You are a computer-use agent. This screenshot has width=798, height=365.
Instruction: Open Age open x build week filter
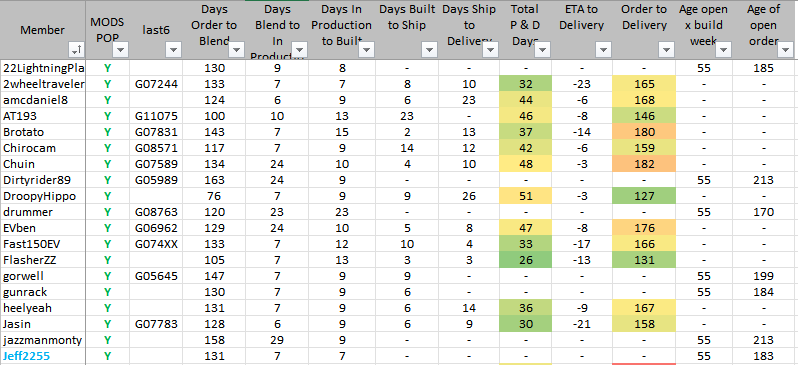723,50
